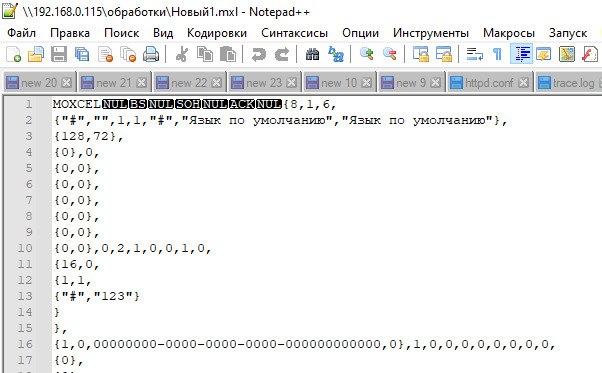This screenshot has width=602, height=373.
Task: Switch to the new 9 tab
Action: pyautogui.click(x=411, y=83)
